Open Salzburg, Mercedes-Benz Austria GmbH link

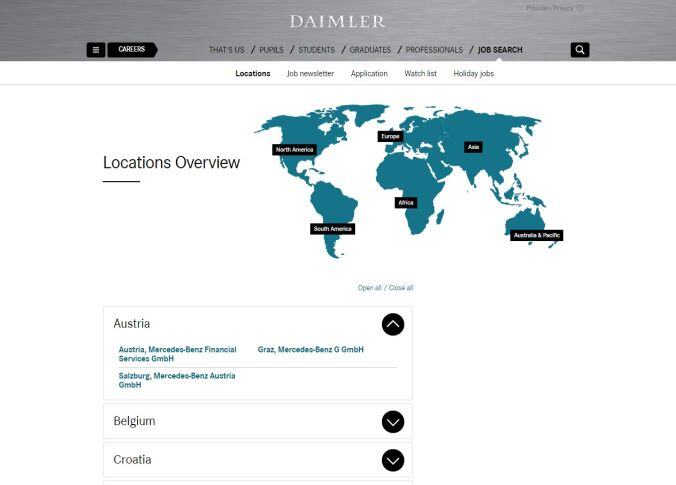click(177, 380)
